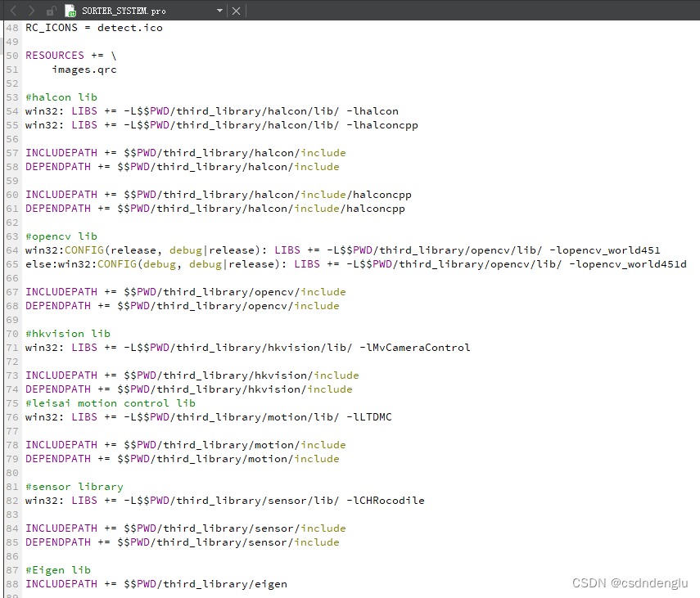This screenshot has width=700, height=598.
Task: Click INCLUDEPATH keyword on line 57
Action: pos(61,153)
